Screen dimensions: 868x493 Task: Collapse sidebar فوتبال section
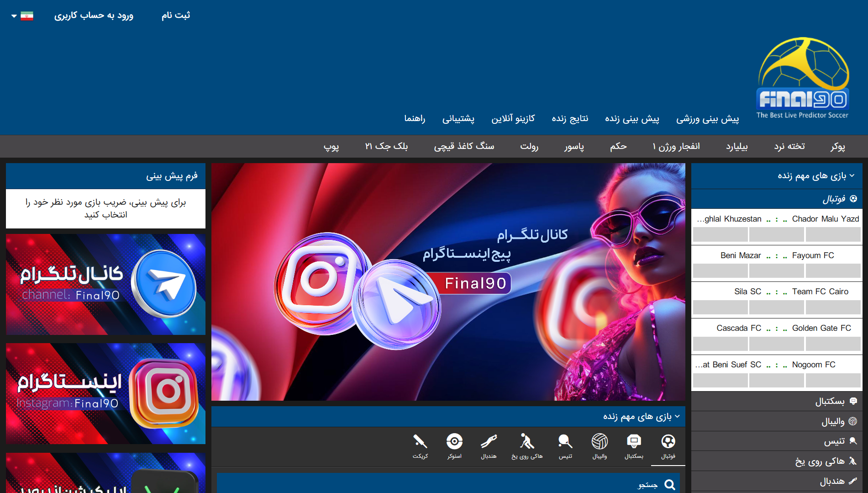(777, 199)
